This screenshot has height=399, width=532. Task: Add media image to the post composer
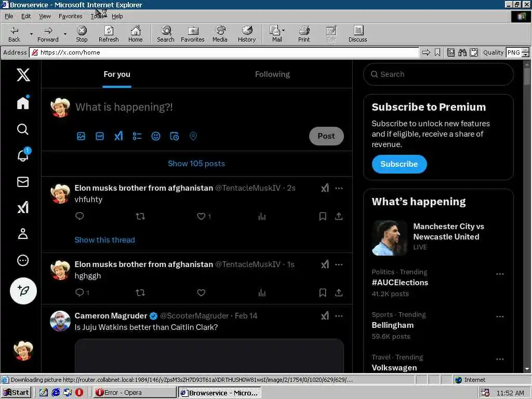click(x=81, y=136)
